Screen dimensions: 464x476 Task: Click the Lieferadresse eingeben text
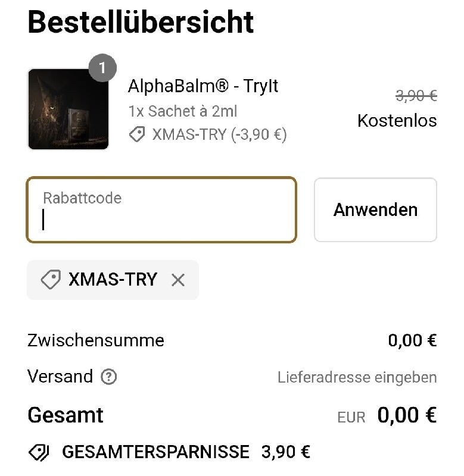click(357, 377)
